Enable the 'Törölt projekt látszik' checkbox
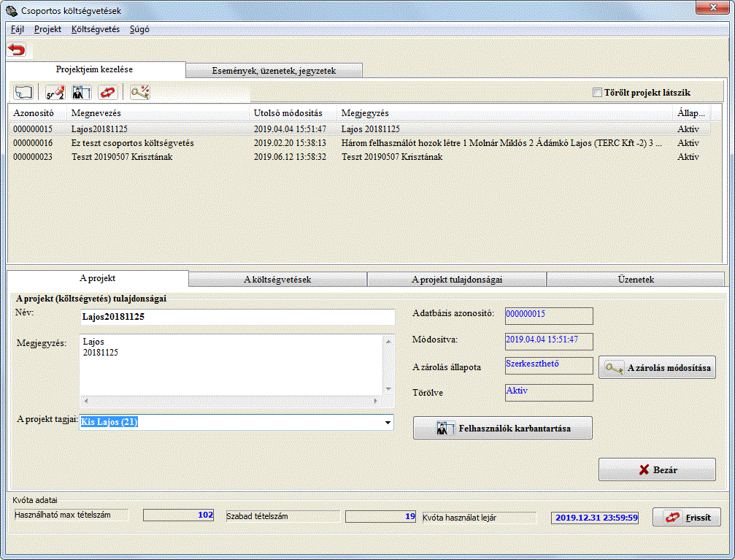This screenshot has width=735, height=560. coord(598,93)
